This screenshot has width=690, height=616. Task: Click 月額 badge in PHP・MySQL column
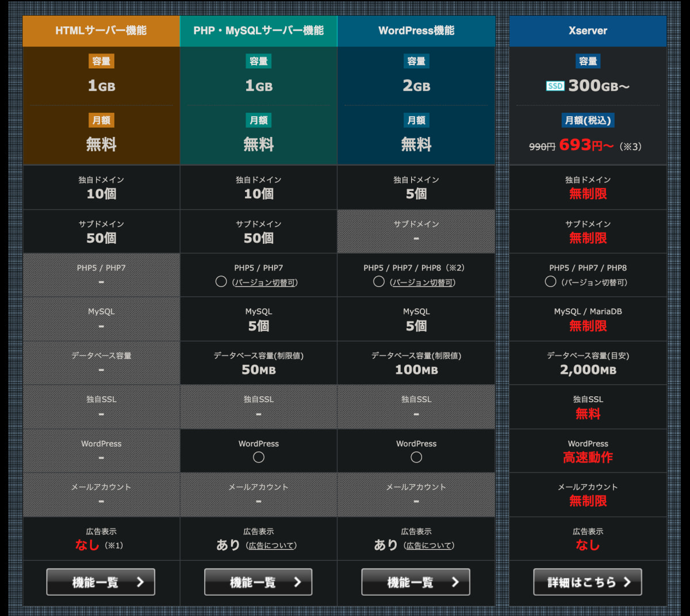tap(259, 120)
